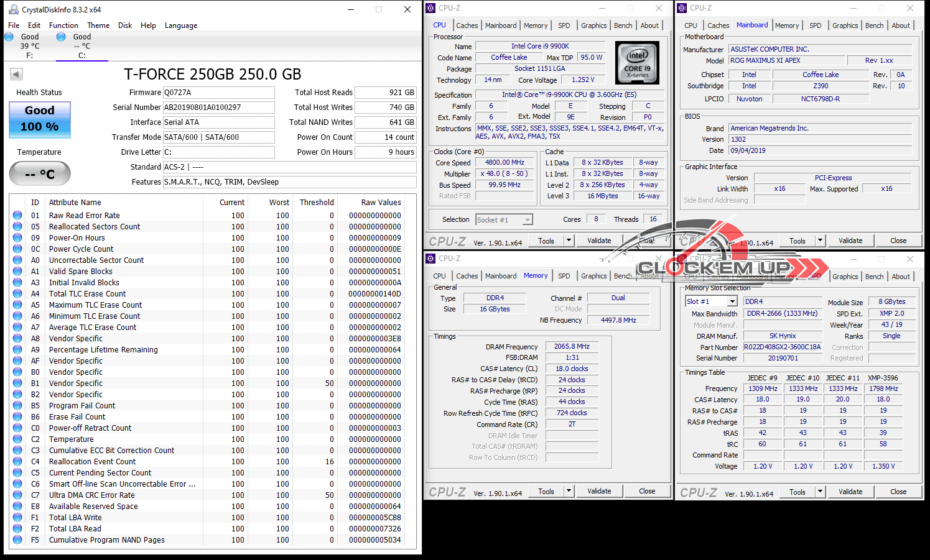The height and width of the screenshot is (560, 930).
Task: Open Tools dropdown arrow in the Mainboard CPU-Z window
Action: click(820, 241)
